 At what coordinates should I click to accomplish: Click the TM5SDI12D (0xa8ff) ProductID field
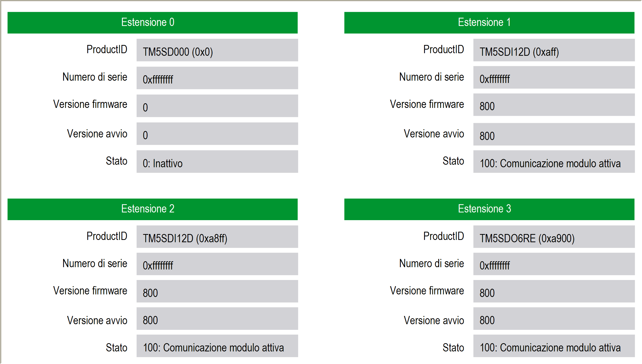click(x=217, y=237)
